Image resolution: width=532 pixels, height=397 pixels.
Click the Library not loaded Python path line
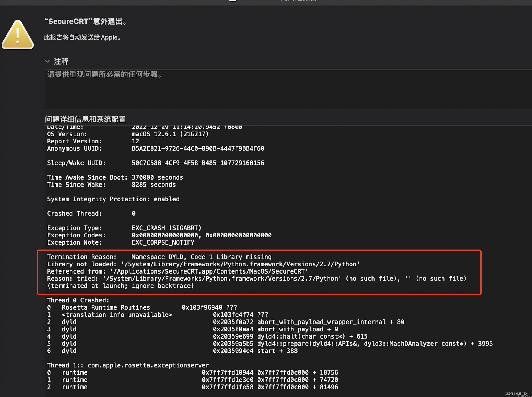click(203, 264)
